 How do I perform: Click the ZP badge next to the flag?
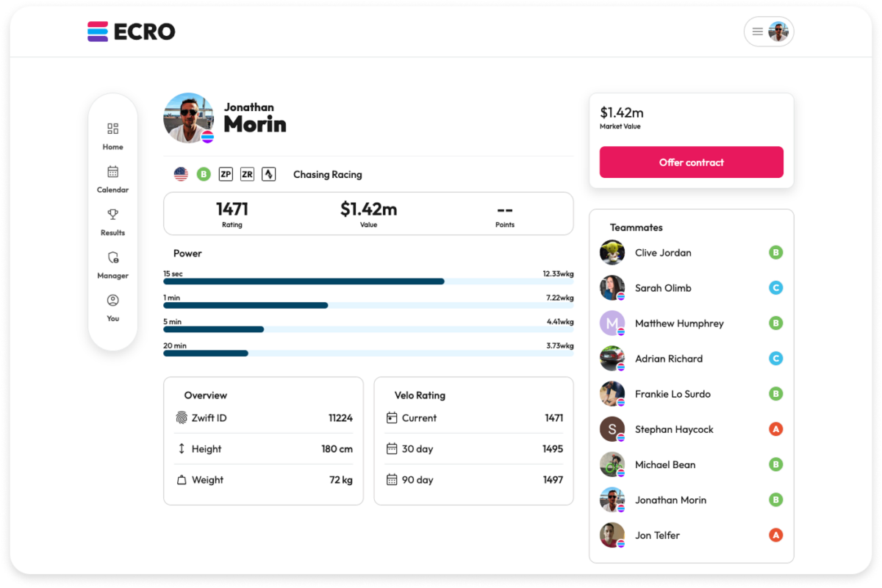click(226, 174)
